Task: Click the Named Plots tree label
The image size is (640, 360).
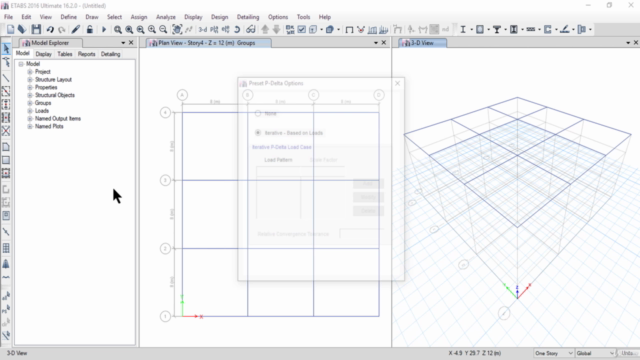Action: coord(49,126)
